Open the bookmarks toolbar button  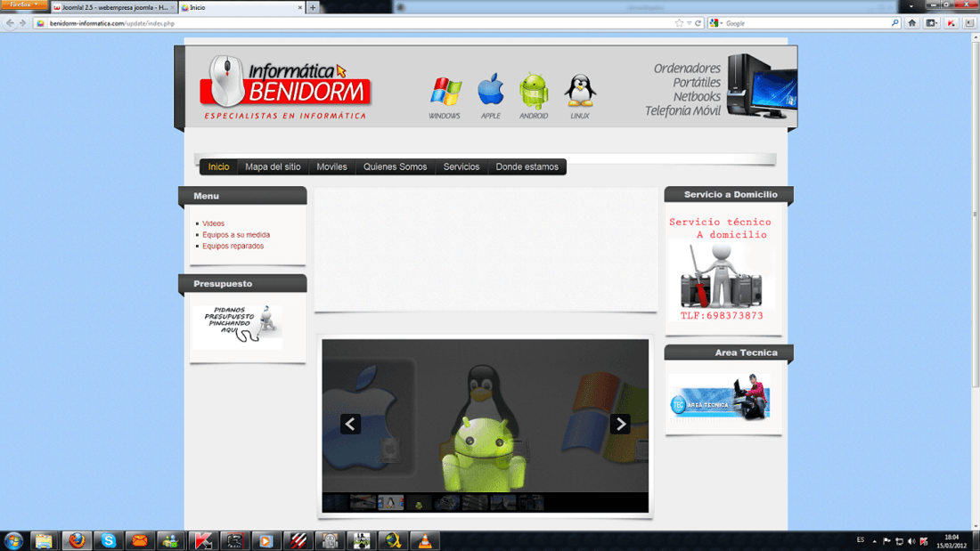coord(931,23)
